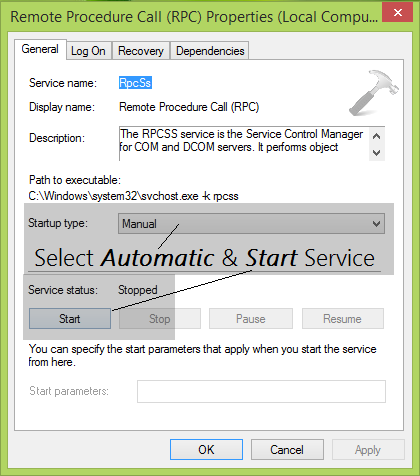Click inside the Description text box
The height and width of the screenshot is (476, 420).
coord(244,143)
